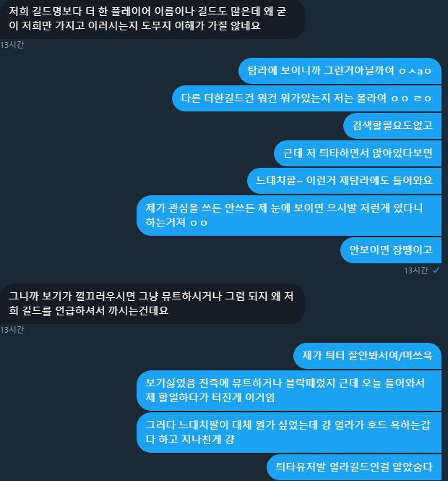Click the bubble starting '제가 관심을 쓰든'
This screenshot has height=481, width=448.
[x=289, y=216]
